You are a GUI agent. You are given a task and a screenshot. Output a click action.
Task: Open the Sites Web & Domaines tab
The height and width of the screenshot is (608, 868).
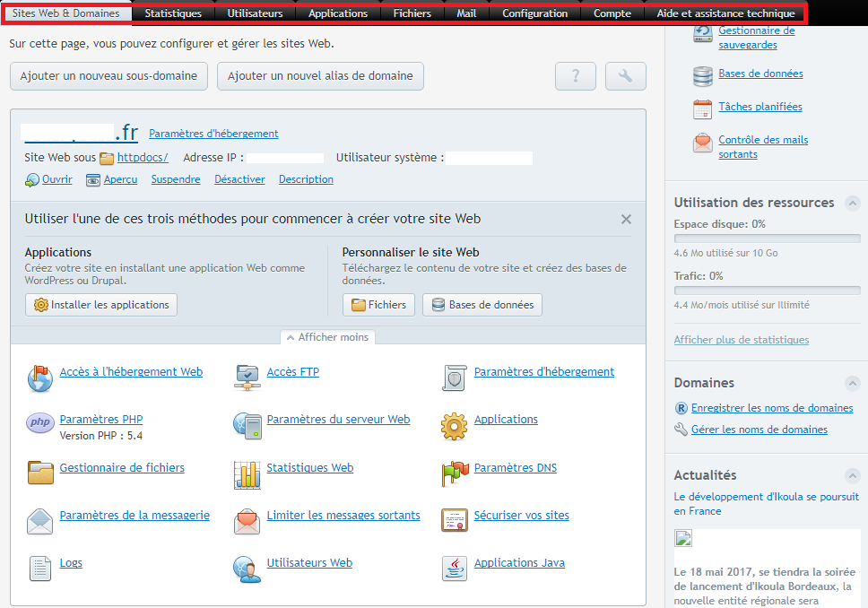point(65,13)
